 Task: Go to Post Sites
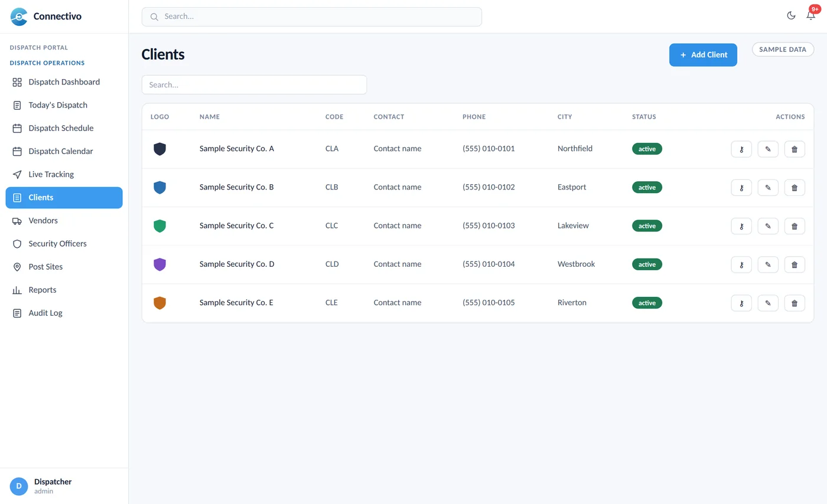pyautogui.click(x=64, y=267)
